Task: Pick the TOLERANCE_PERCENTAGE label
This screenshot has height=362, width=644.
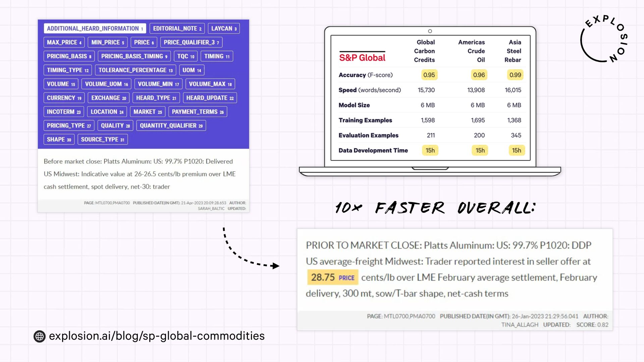Action: coord(136,70)
